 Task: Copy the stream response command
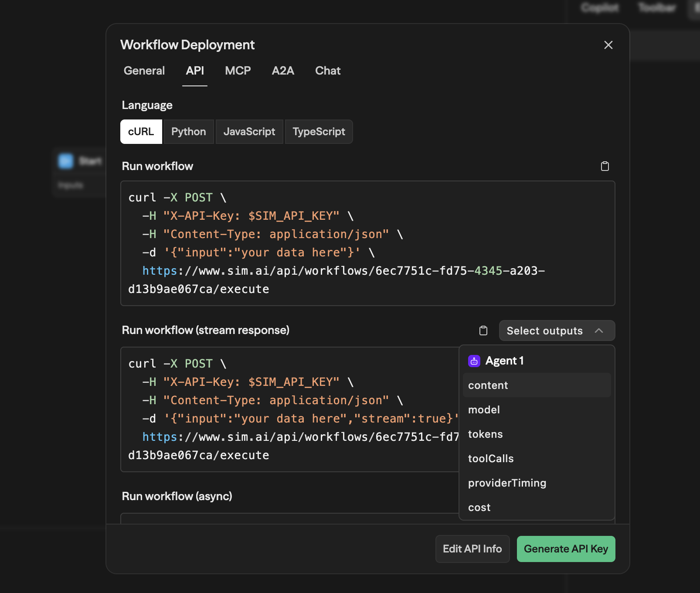click(x=483, y=331)
